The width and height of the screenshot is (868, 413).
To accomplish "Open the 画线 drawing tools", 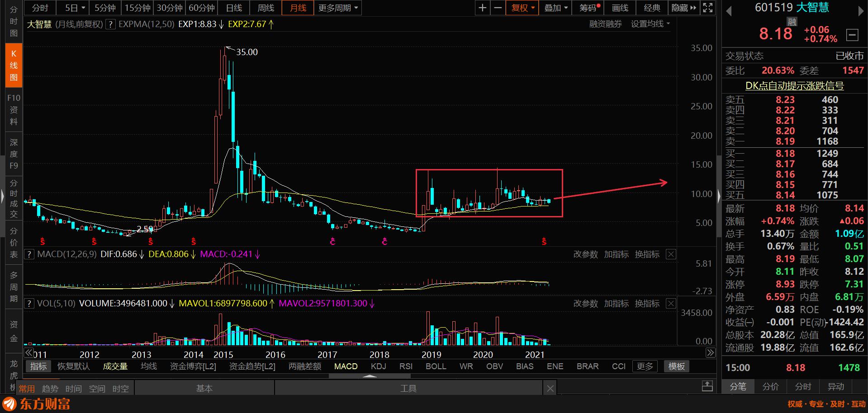I will [x=620, y=8].
